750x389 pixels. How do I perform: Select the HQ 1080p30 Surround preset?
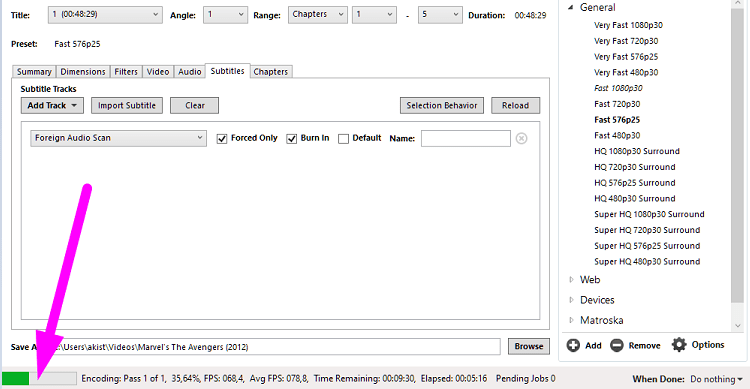tap(637, 152)
